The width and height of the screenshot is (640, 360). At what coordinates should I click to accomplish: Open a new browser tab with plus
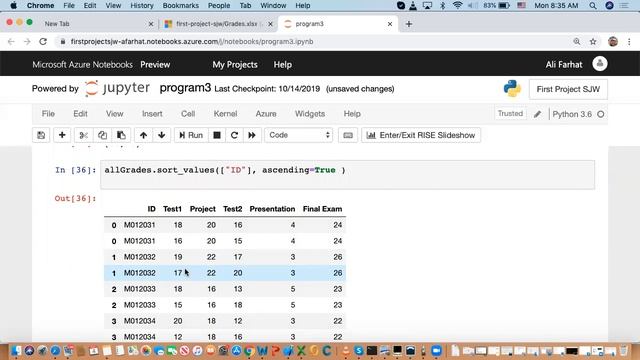(x=409, y=24)
